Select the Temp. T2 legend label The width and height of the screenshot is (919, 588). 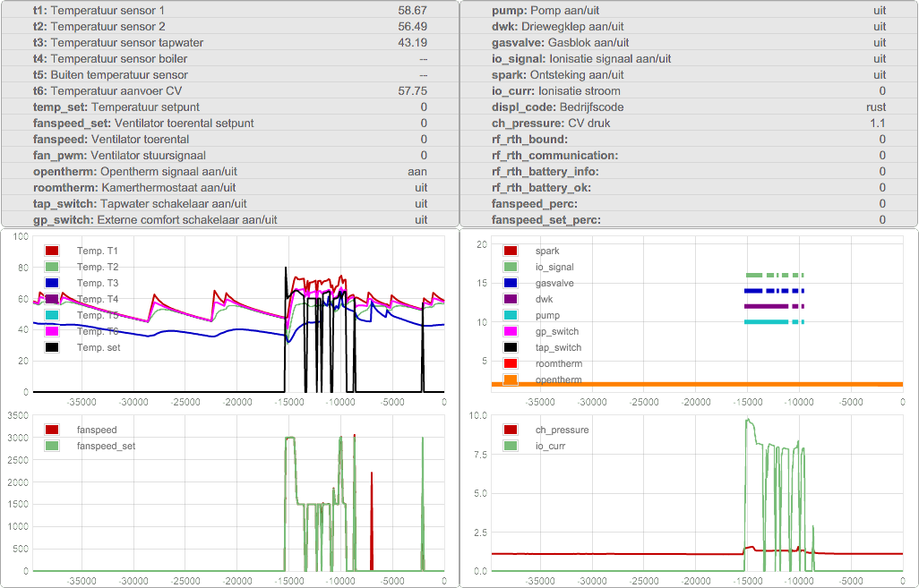point(98,268)
